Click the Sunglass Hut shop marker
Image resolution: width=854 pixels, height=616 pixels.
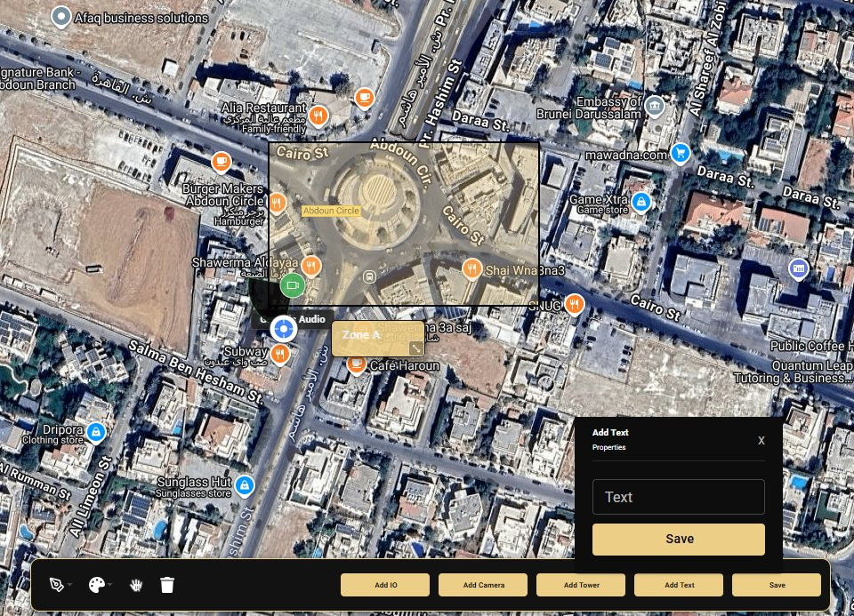245,486
